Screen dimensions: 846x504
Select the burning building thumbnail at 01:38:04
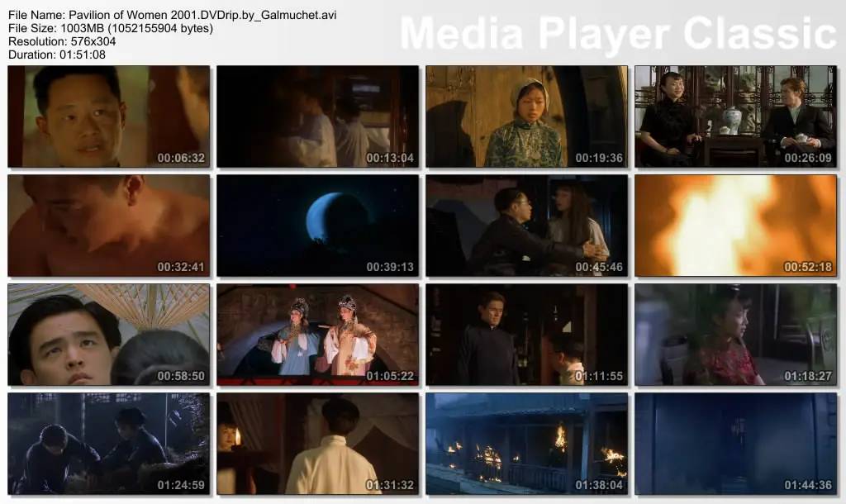[526, 444]
